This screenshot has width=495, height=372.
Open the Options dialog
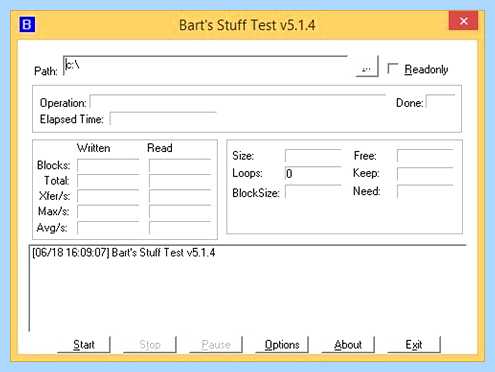click(282, 344)
